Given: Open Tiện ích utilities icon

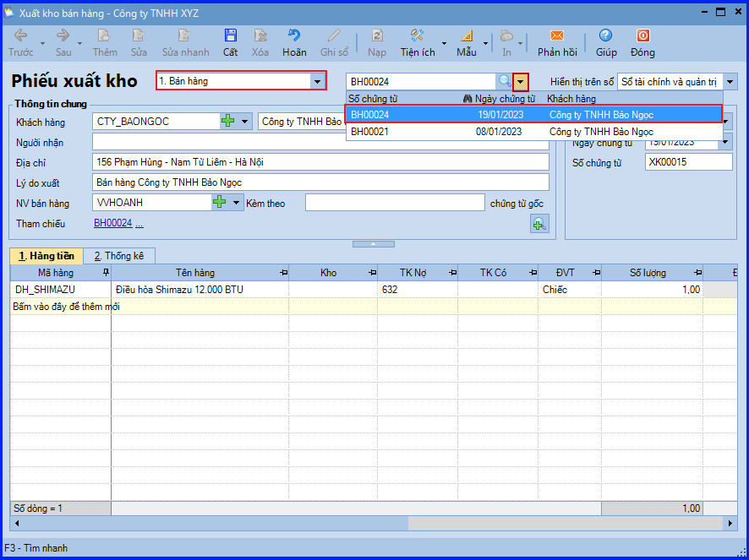Looking at the screenshot, I should pos(418,36).
